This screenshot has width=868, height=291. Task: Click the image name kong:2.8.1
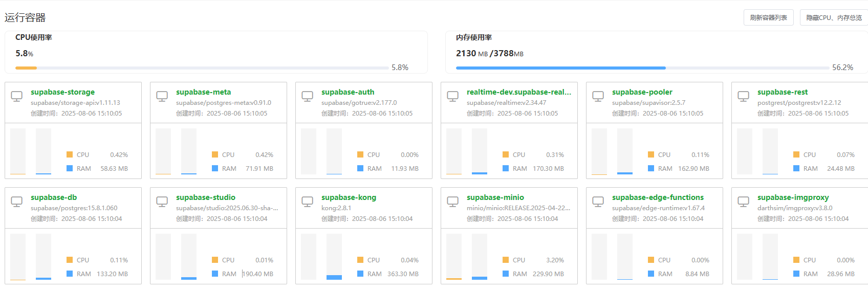(336, 208)
